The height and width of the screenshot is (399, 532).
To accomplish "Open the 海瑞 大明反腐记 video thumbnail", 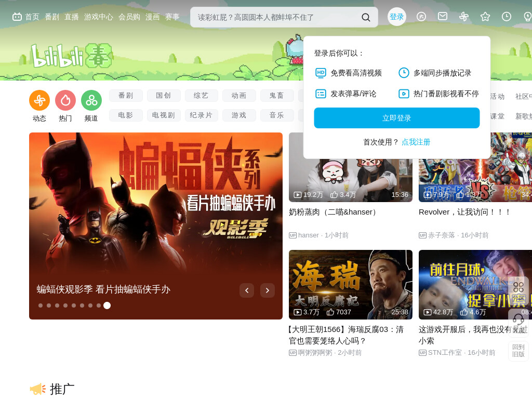I will 351,285.
